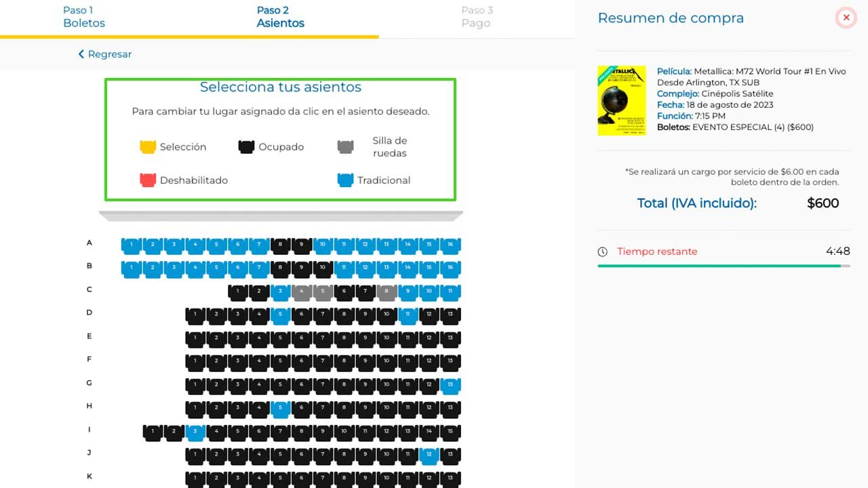The image size is (868, 488).
Task: Click the Regresar back link
Action: pos(104,54)
